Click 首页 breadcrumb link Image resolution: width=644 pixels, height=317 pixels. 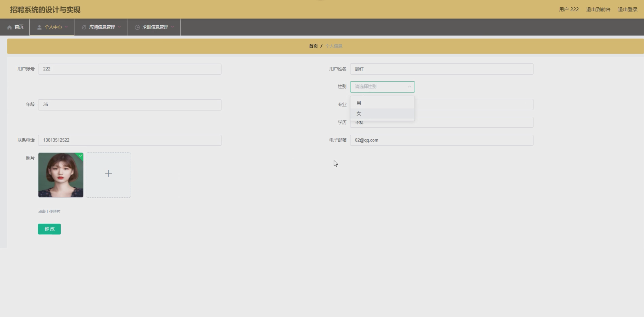[313, 46]
